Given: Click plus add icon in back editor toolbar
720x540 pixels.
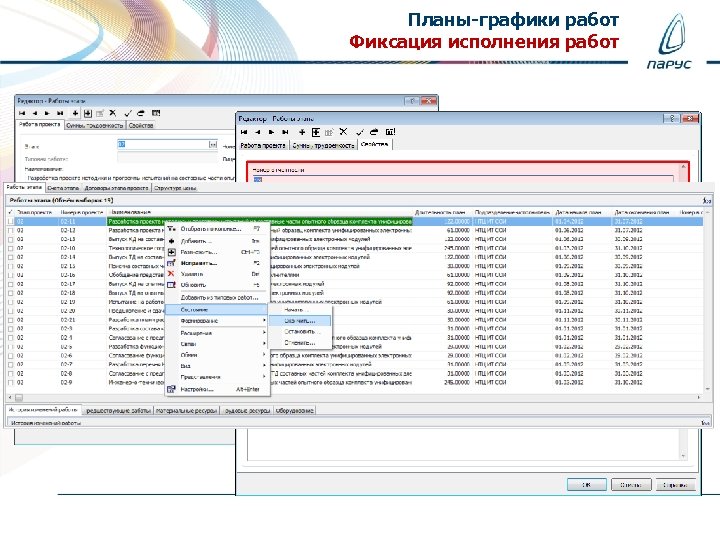Looking at the screenshot, I should tap(75, 113).
